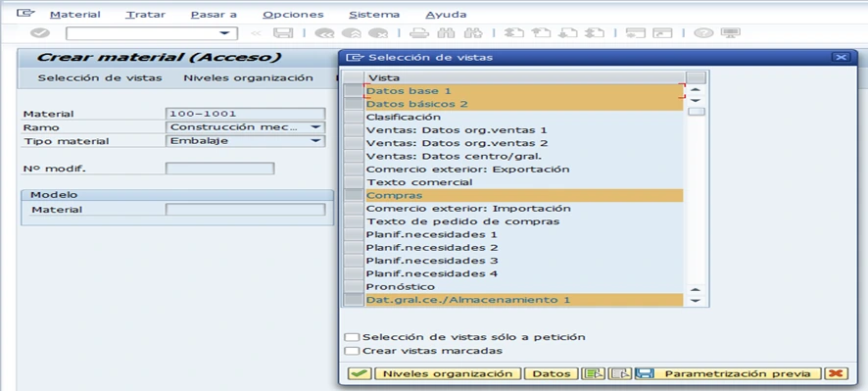The height and width of the screenshot is (391, 868).
Task: Click the Help question mark icon
Action: click(x=703, y=33)
